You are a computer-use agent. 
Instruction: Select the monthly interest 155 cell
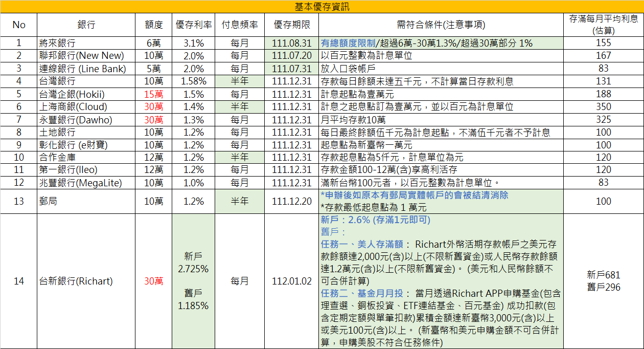(604, 43)
